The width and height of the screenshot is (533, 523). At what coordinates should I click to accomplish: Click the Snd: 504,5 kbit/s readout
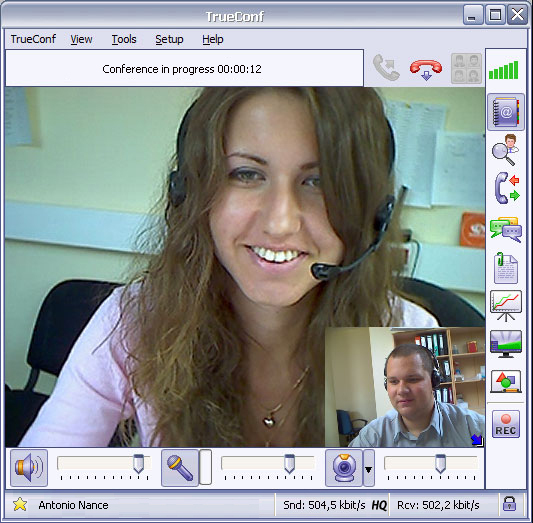click(324, 505)
